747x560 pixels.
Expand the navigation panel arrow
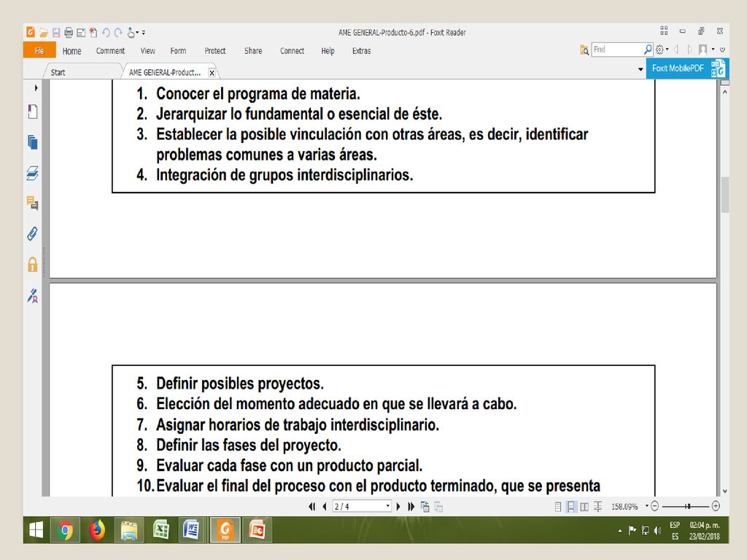click(x=36, y=87)
